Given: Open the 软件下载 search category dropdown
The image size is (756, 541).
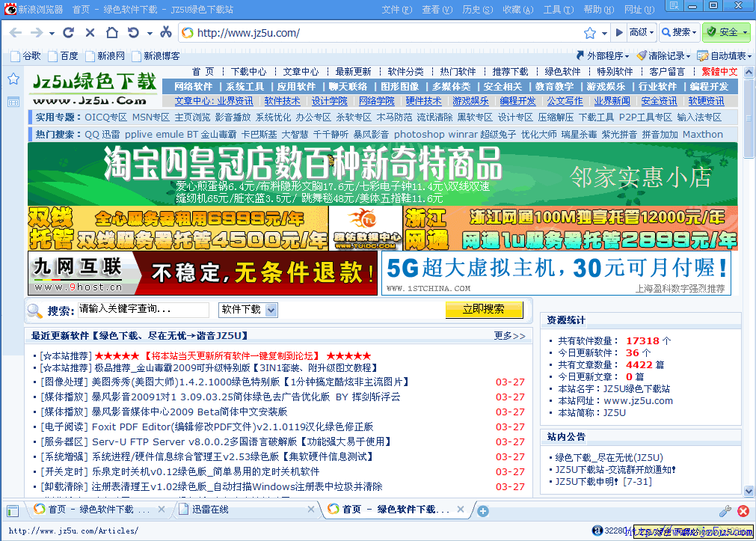Looking at the screenshot, I should (248, 310).
